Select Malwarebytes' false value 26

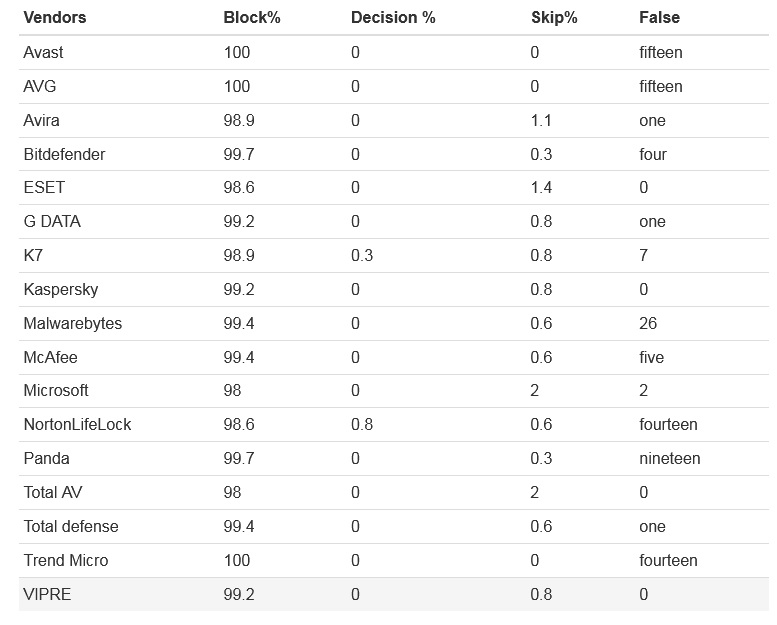pos(648,323)
